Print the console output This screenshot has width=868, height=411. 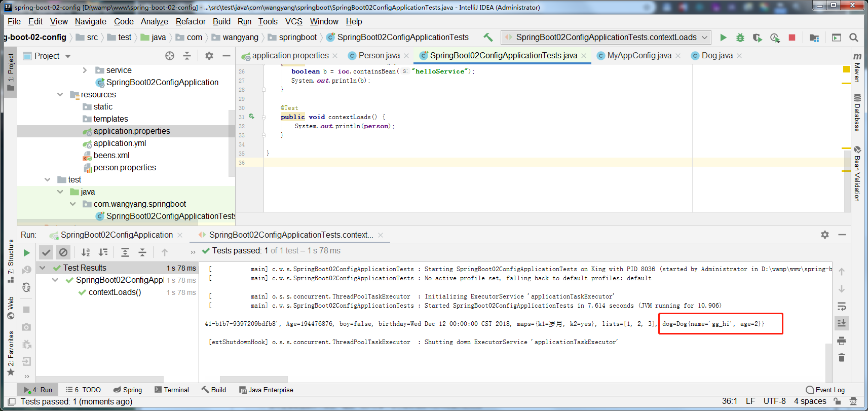point(842,341)
